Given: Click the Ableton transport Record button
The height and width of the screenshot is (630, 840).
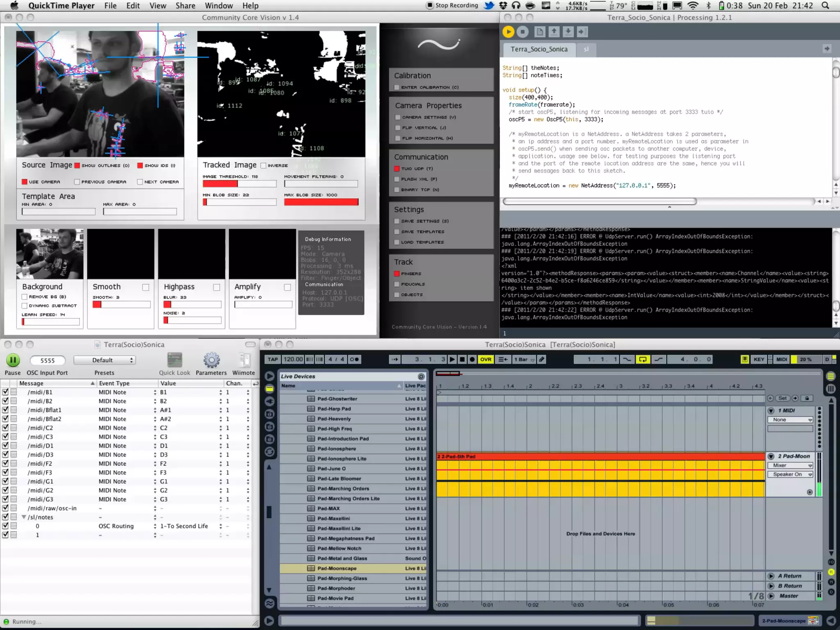Looking at the screenshot, I should 472,359.
